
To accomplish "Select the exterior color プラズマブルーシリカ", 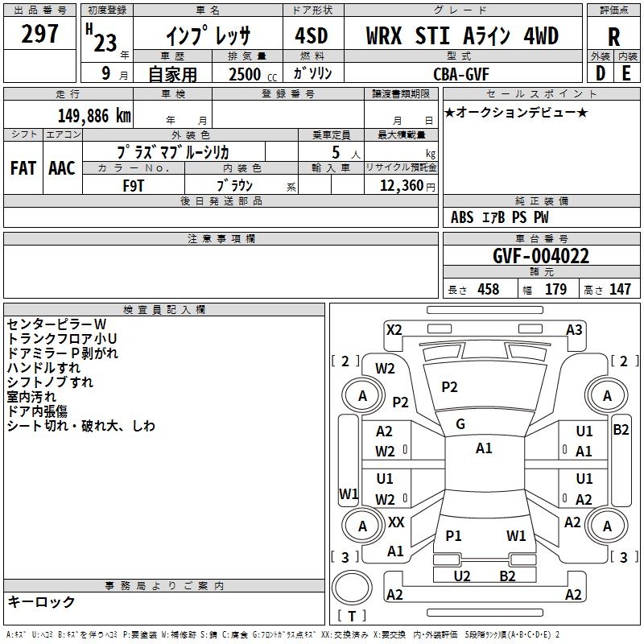I will [x=173, y=152].
